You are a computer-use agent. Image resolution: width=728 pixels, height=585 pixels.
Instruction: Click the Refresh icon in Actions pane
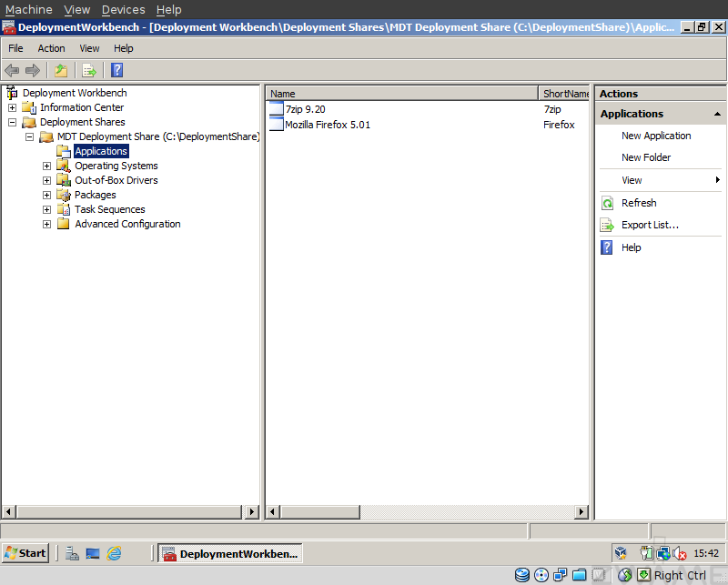pos(607,203)
